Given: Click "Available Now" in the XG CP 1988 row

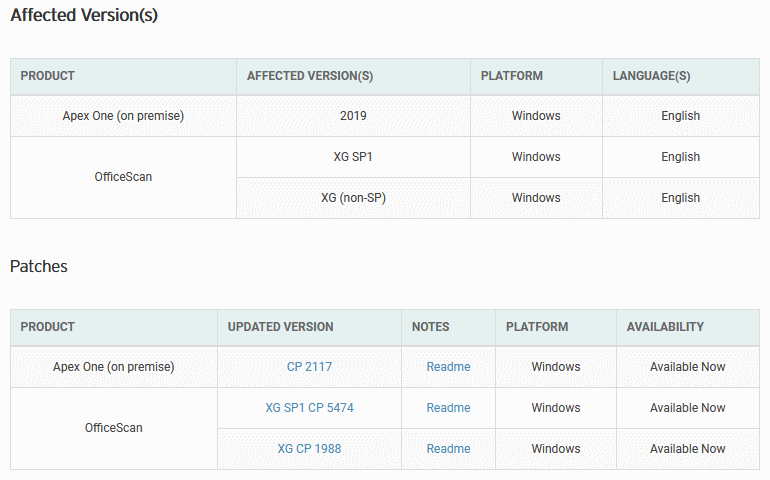Looking at the screenshot, I should pyautogui.click(x=688, y=449).
